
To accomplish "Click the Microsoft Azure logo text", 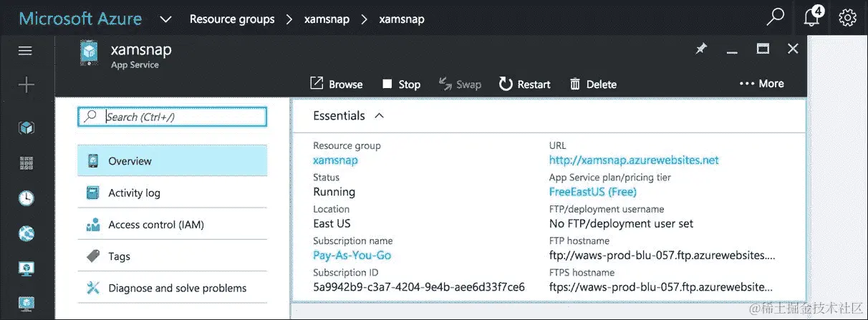I will pos(80,19).
